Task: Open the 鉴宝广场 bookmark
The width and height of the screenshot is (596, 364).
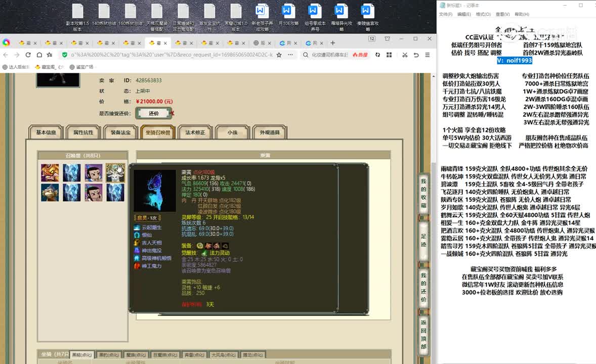Action: click(82, 67)
